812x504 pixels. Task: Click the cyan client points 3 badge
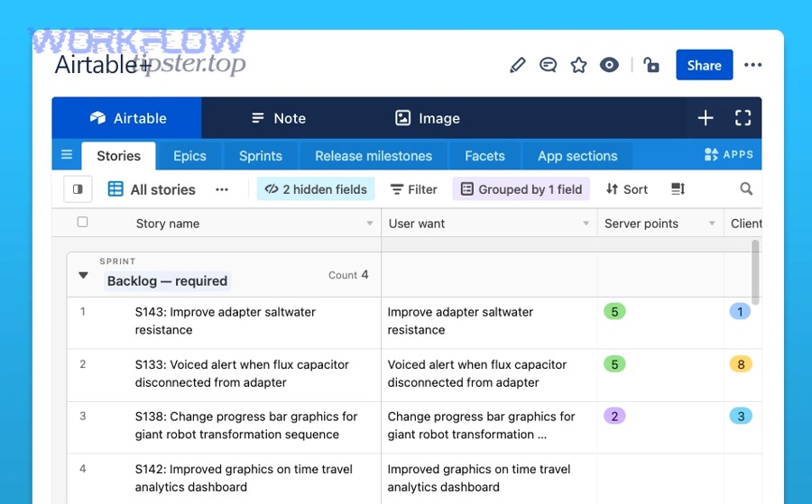[741, 416]
